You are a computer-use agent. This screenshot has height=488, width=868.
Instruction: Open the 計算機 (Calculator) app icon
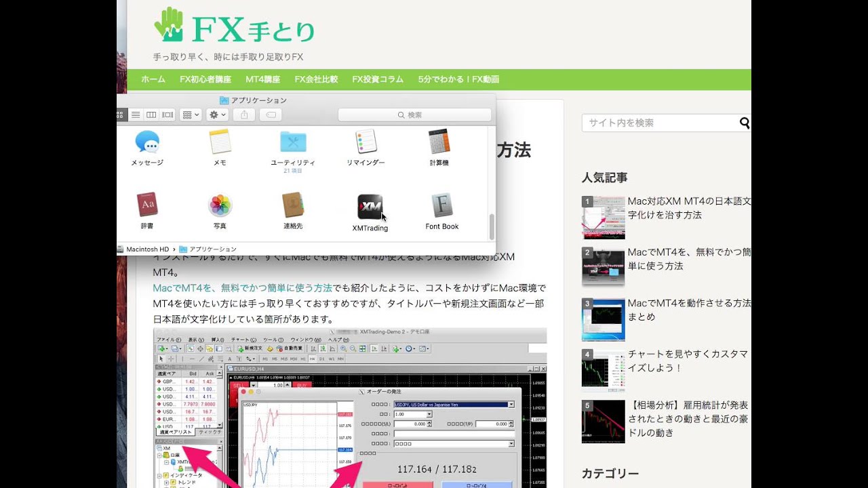point(439,142)
